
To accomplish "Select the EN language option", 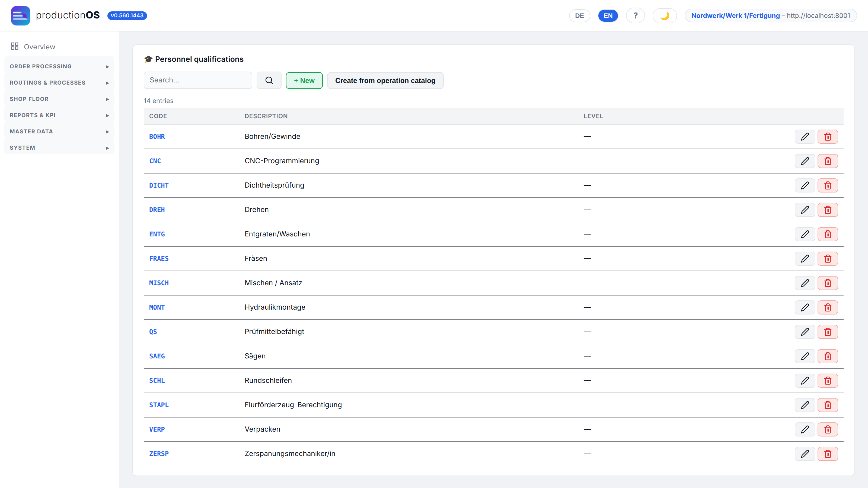I will 608,15.
